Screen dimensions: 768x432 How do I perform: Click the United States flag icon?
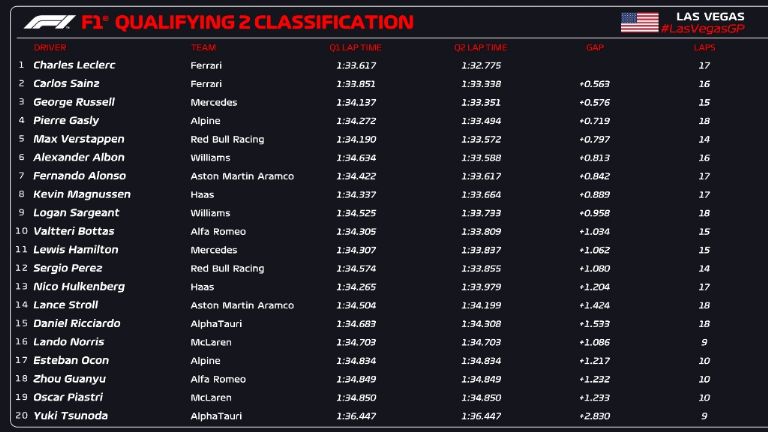[639, 22]
